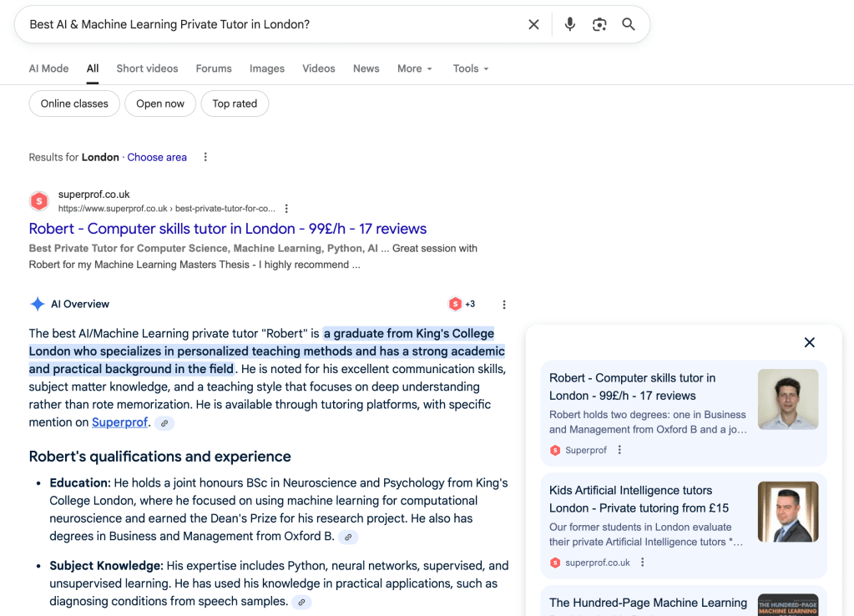Open options menu beside Choose area
Viewport: 854px width, 616px height.
(x=205, y=157)
